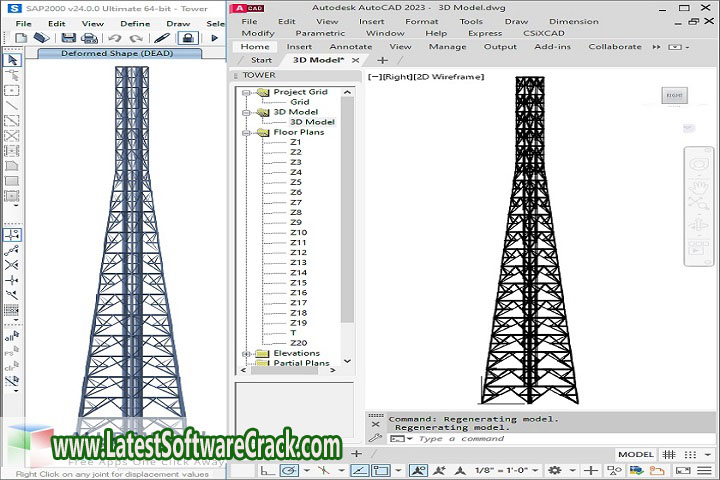Click the layout tab plus button
Screen dimensions: 720x480
click(x=356, y=454)
